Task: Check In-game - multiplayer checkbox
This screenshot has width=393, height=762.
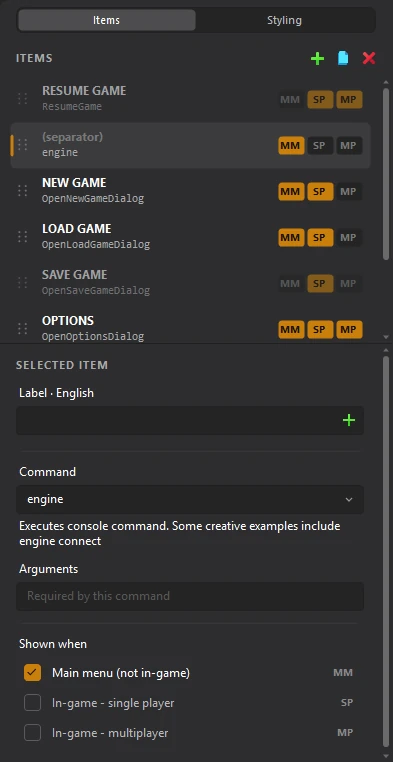Action: pyautogui.click(x=33, y=733)
